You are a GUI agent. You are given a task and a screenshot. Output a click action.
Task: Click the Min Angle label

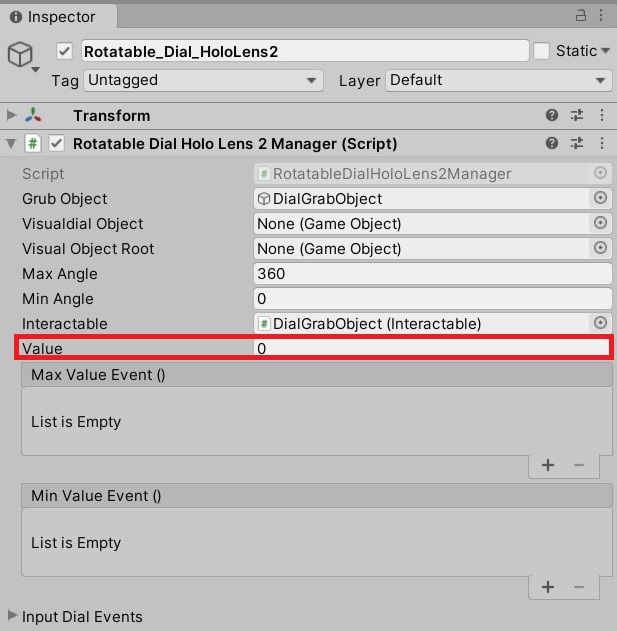pyautogui.click(x=58, y=299)
